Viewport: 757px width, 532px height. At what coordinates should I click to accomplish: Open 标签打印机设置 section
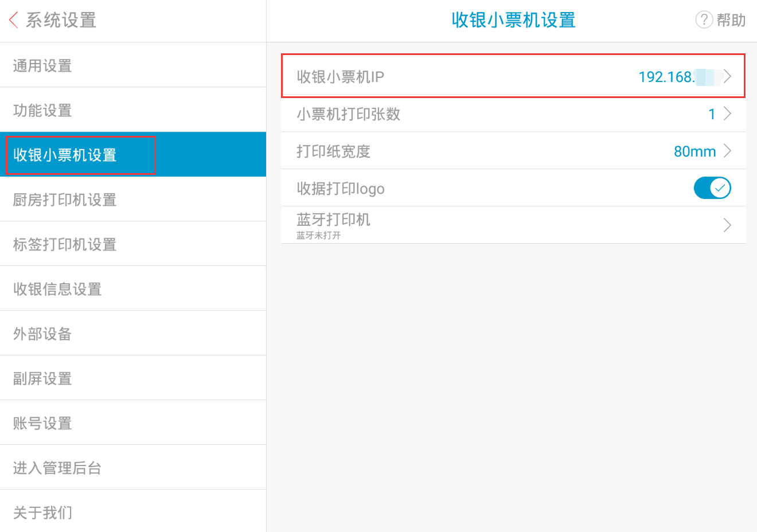tap(65, 245)
